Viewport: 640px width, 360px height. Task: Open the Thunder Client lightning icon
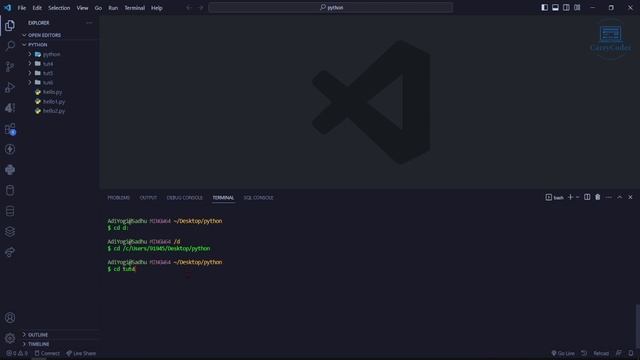[10, 149]
